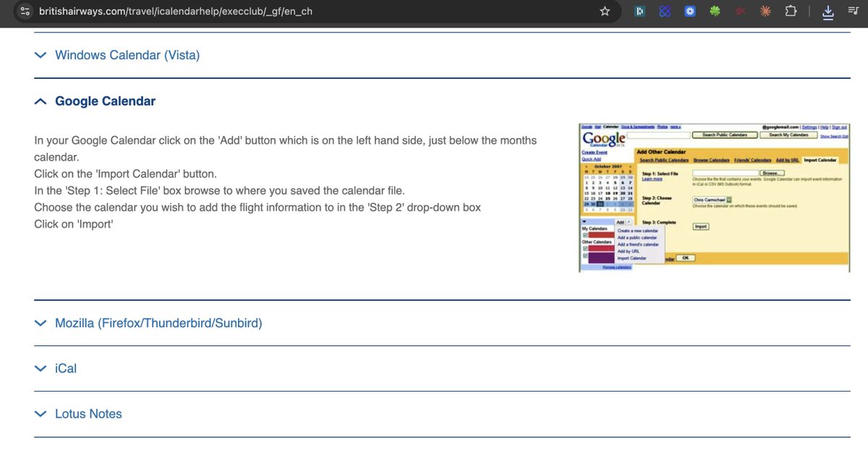The image size is (868, 469).
Task: Click the URL in the address bar
Action: tap(176, 12)
